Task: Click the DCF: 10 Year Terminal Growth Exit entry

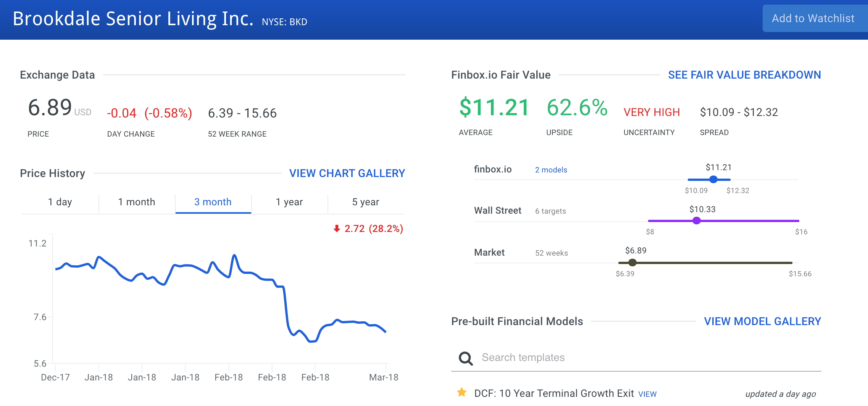Action: pos(553,393)
